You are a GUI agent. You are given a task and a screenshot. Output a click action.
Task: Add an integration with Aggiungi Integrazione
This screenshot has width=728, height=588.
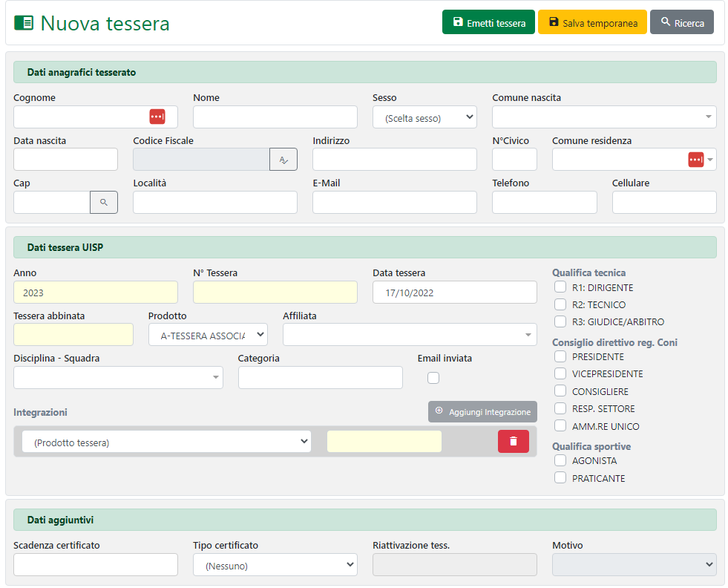tap(482, 411)
